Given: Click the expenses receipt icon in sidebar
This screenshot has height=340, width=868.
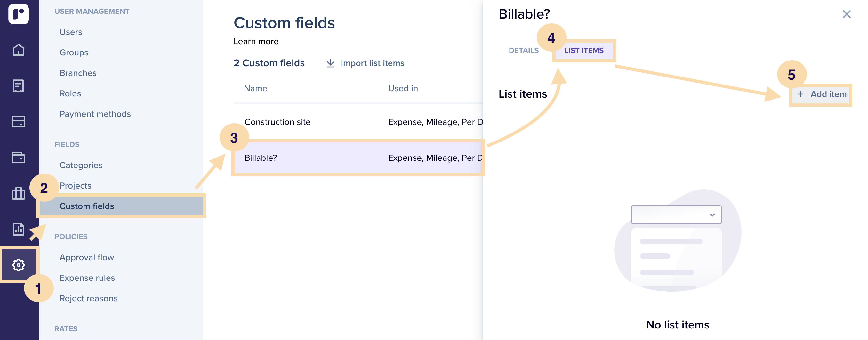Looking at the screenshot, I should point(19,86).
